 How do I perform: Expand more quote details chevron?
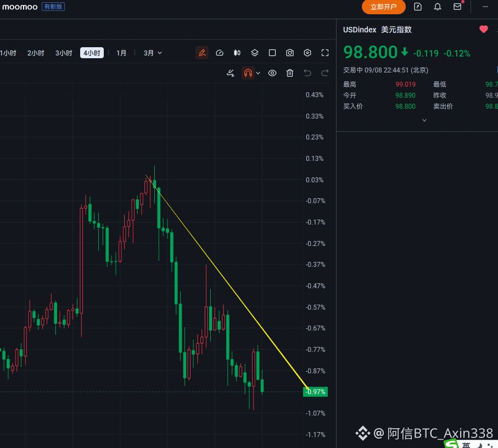(424, 120)
